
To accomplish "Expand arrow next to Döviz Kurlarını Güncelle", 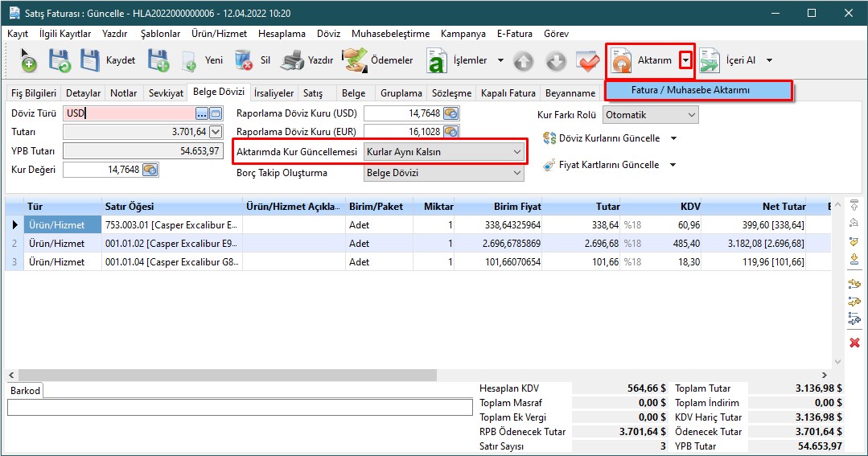I will click(673, 138).
